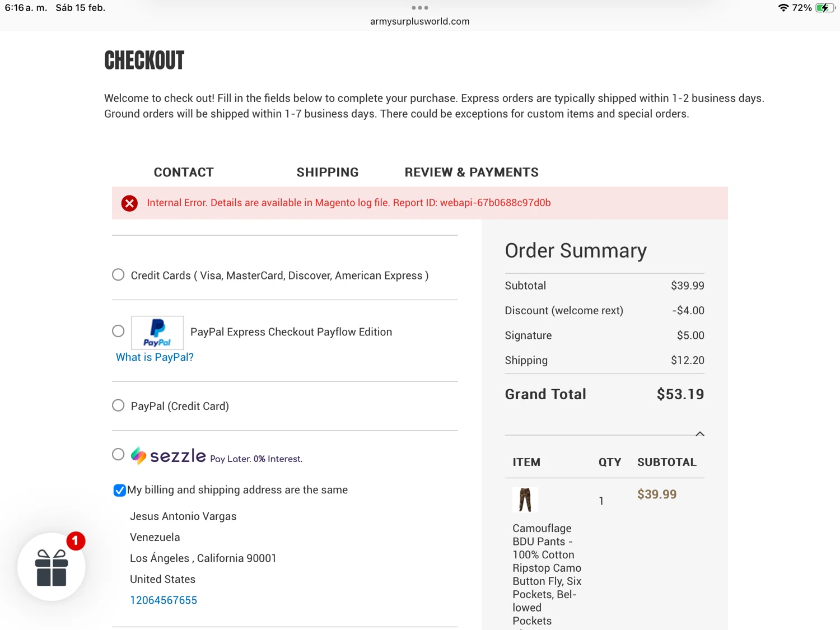840x630 pixels.
Task: Go to the Contact step
Action: tap(184, 172)
